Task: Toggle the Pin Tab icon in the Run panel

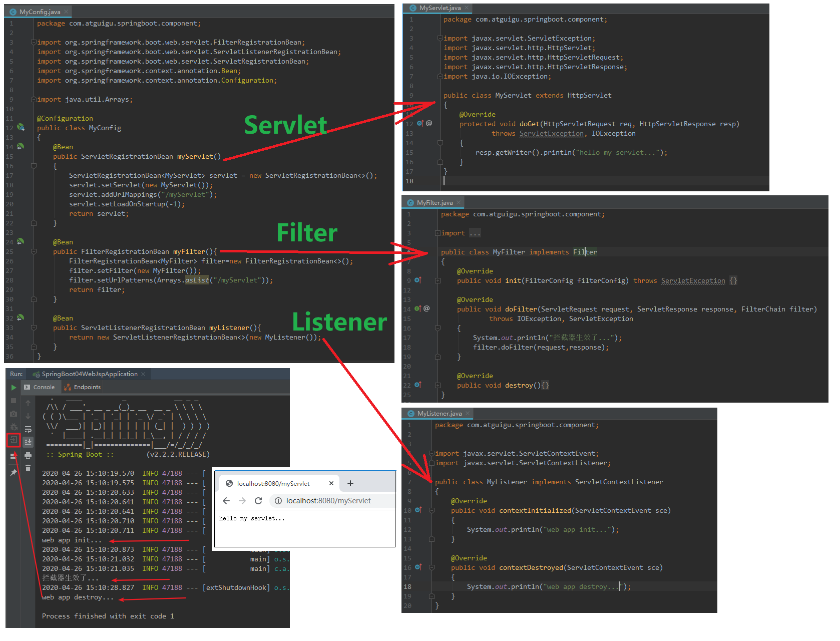Action: (14, 472)
